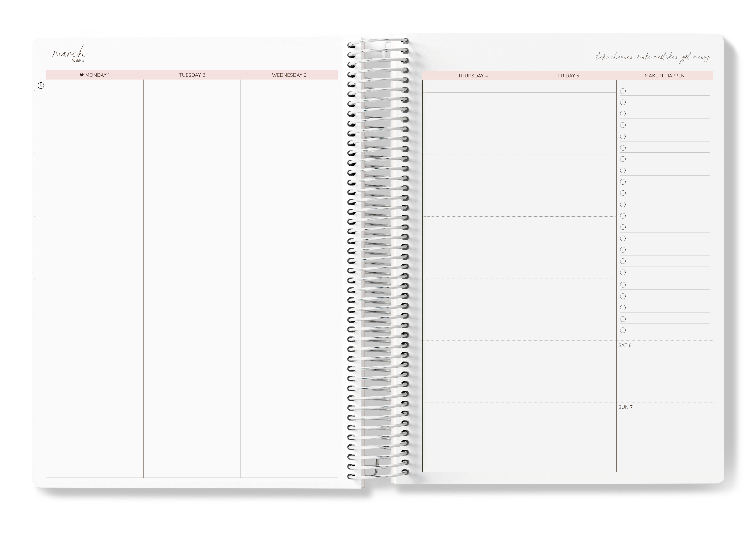Click the bottom footer box in Thursday column
This screenshot has height=535, width=756.
(x=472, y=466)
